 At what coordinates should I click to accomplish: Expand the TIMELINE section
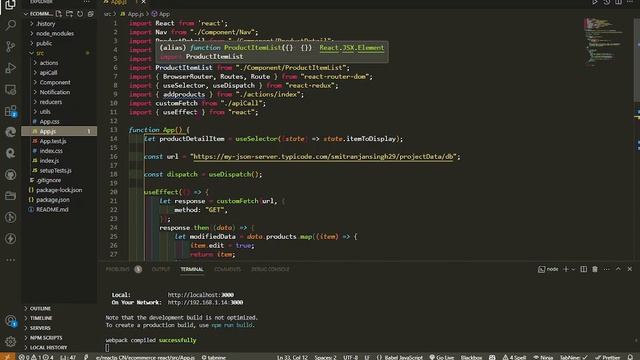pyautogui.click(x=41, y=318)
